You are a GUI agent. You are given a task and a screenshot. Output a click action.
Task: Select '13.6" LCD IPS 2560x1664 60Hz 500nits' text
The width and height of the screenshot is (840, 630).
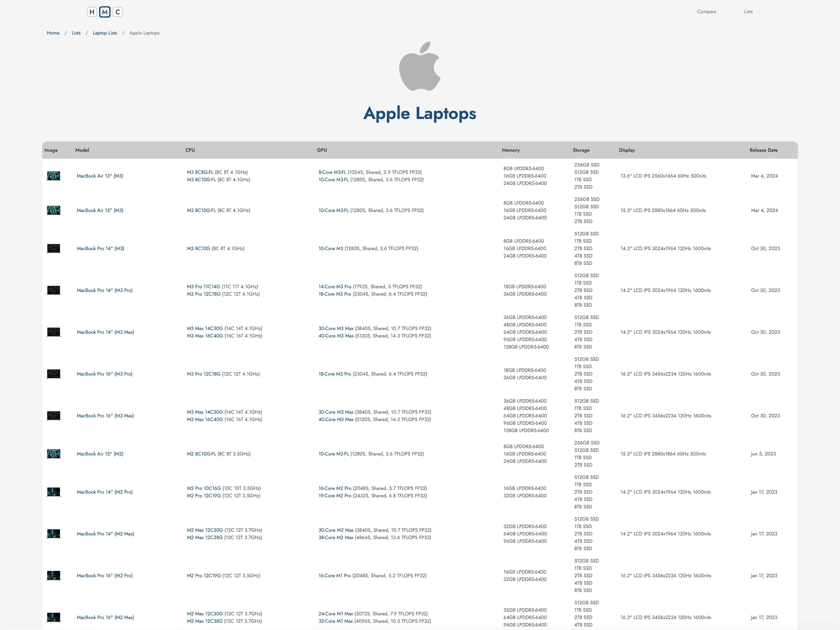(x=663, y=176)
